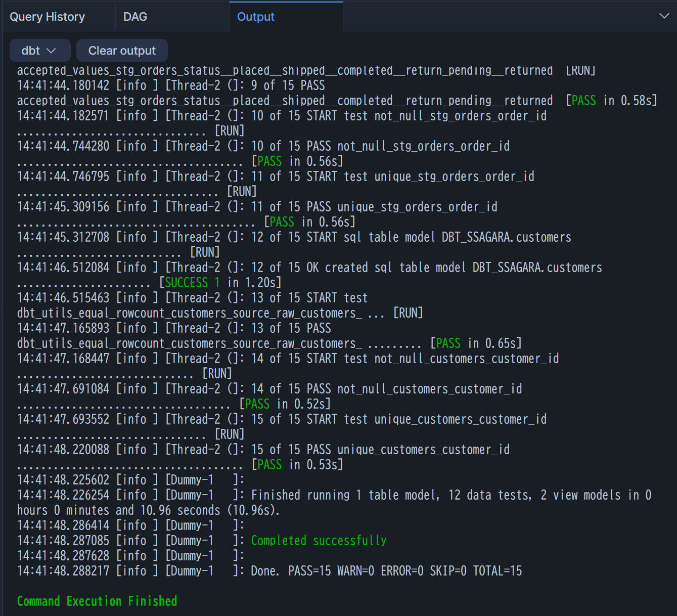Switch to the Query History tab
Image resolution: width=677 pixels, height=616 pixels.
coord(48,17)
